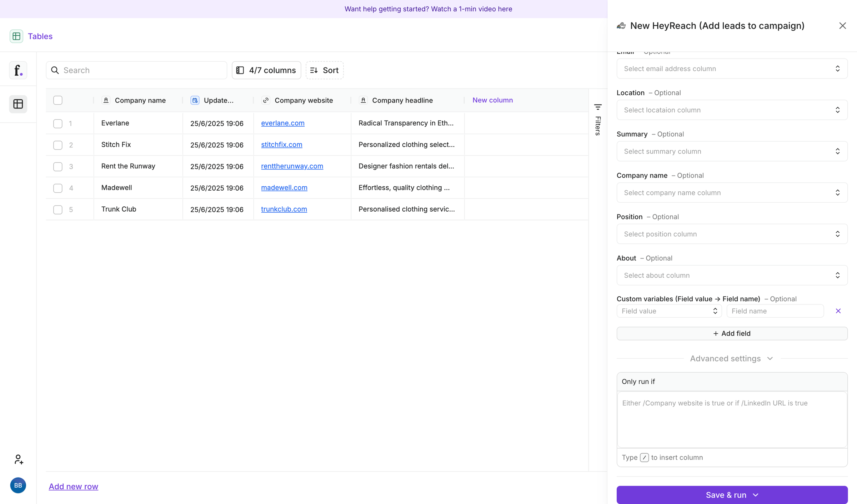Click the Company website column header

point(302,100)
